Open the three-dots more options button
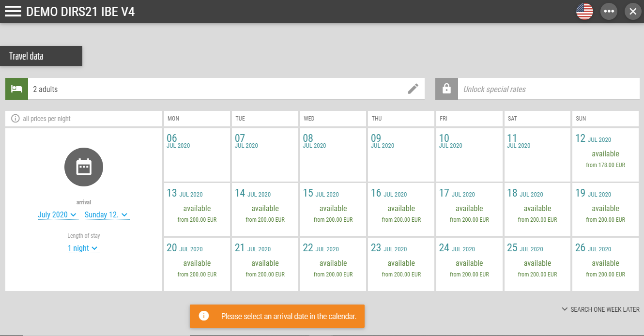 tap(609, 12)
